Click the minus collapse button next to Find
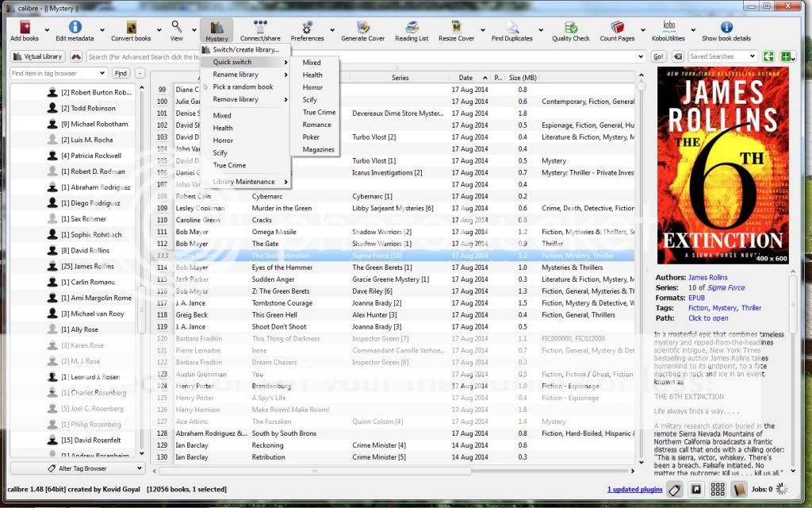Viewport: 812px width, 508px height. [x=140, y=73]
